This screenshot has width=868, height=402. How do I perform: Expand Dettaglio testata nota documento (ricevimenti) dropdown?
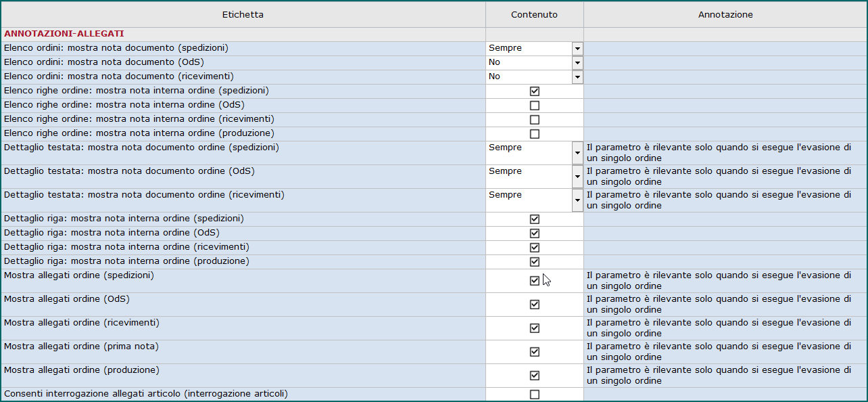pyautogui.click(x=577, y=200)
